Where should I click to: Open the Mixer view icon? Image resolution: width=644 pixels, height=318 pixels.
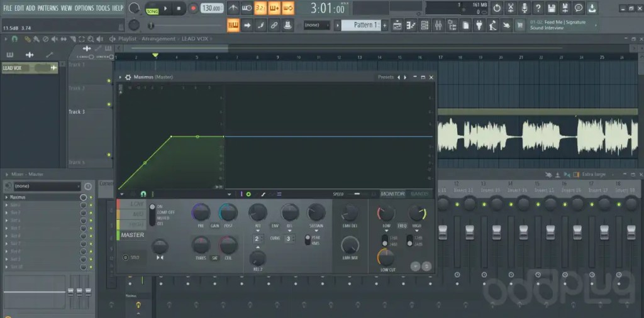pos(438,25)
